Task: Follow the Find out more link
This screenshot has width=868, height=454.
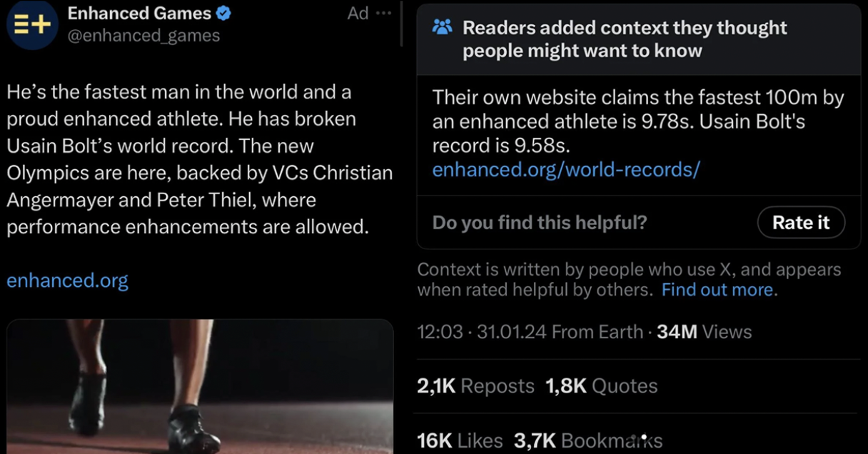Action: [x=717, y=290]
